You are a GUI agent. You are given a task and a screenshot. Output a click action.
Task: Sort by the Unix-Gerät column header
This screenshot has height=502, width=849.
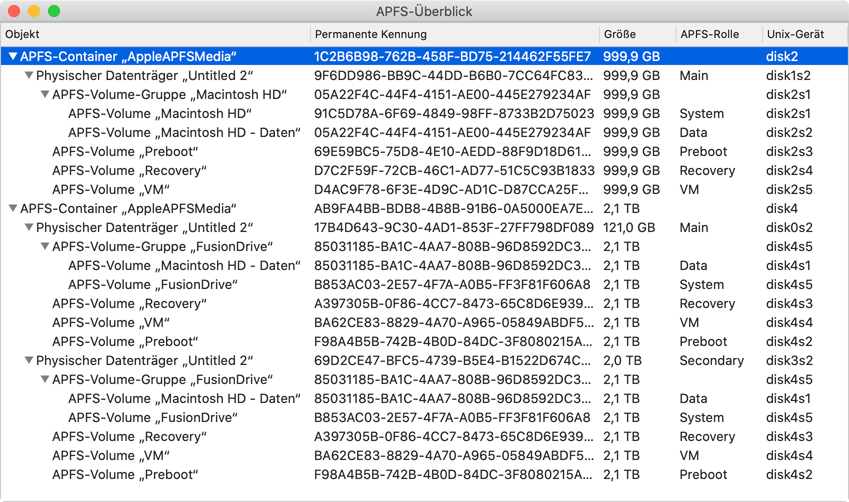805,34
